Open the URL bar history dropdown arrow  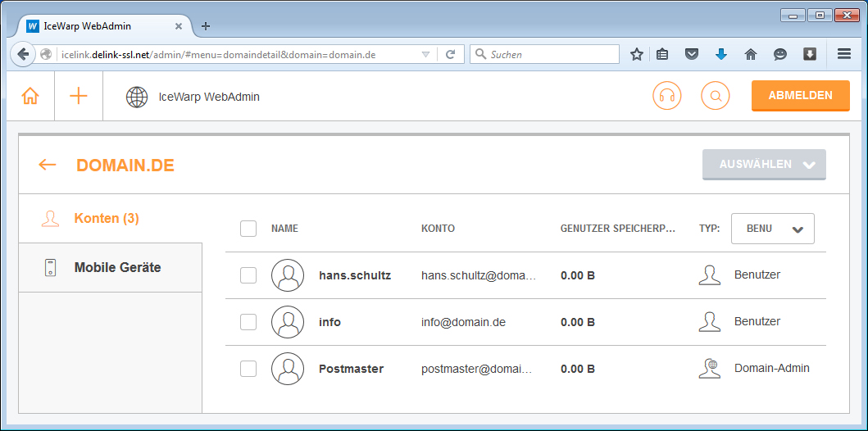click(425, 54)
